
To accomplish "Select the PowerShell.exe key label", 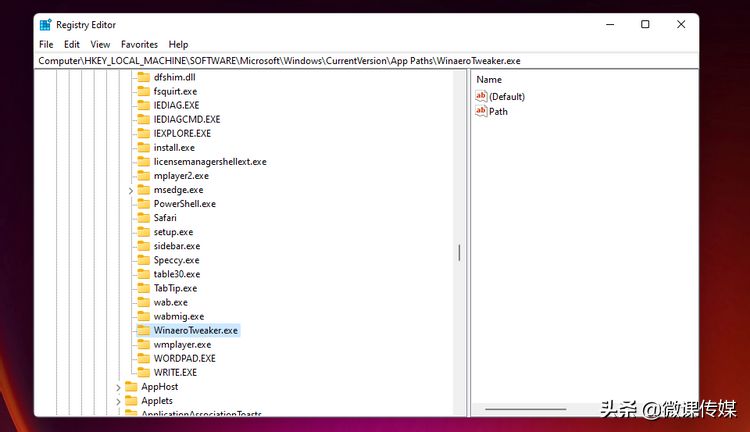I will click(x=185, y=204).
